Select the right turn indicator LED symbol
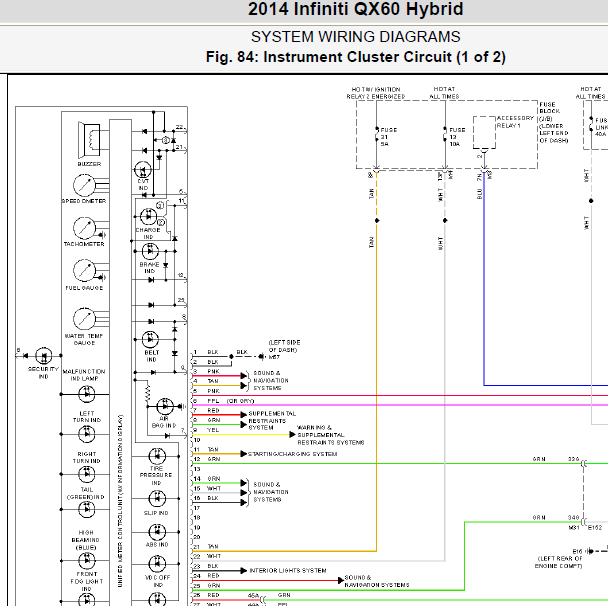The image size is (608, 606). point(86,474)
